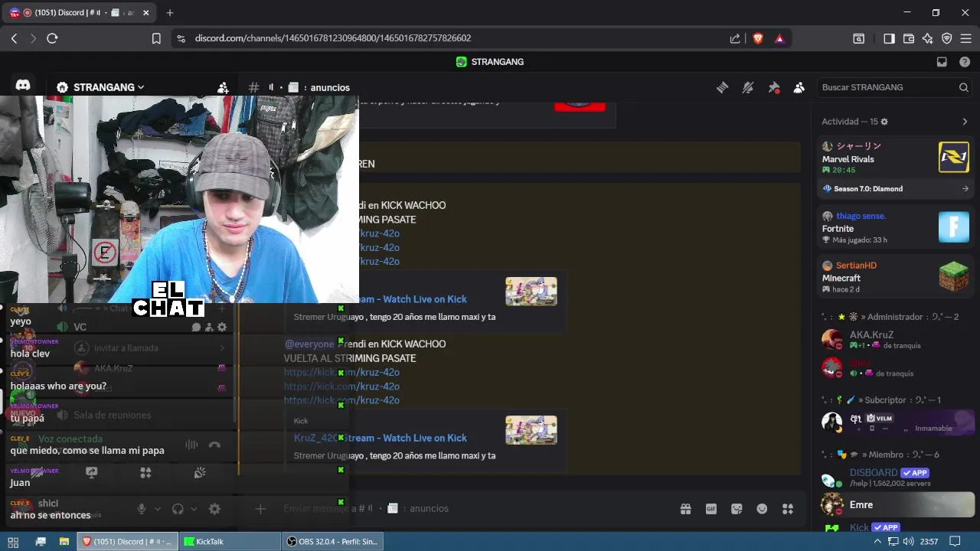Open AKA.KruZ member profile
Screen dimensions: 980x551
point(895,339)
